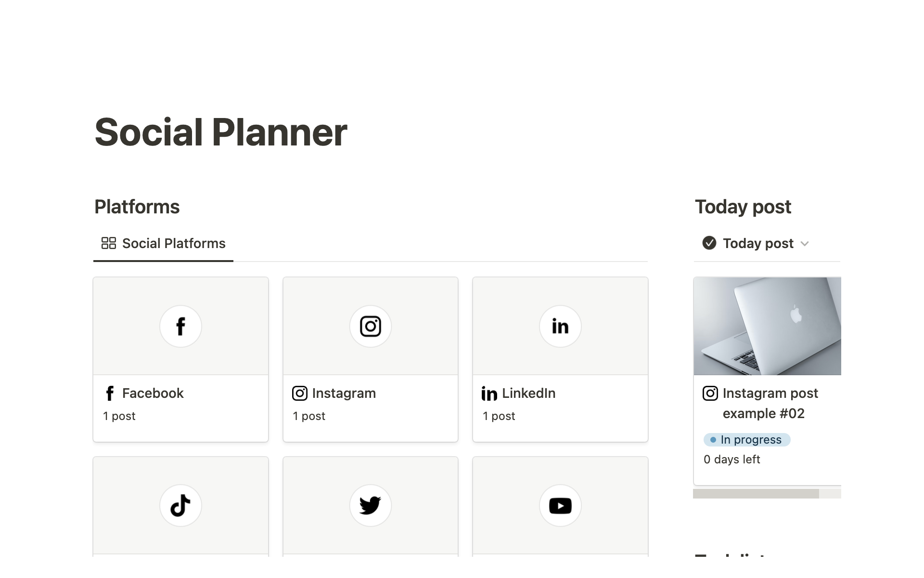Click the Twitter bird logo circle
924x578 pixels.
[370, 505]
